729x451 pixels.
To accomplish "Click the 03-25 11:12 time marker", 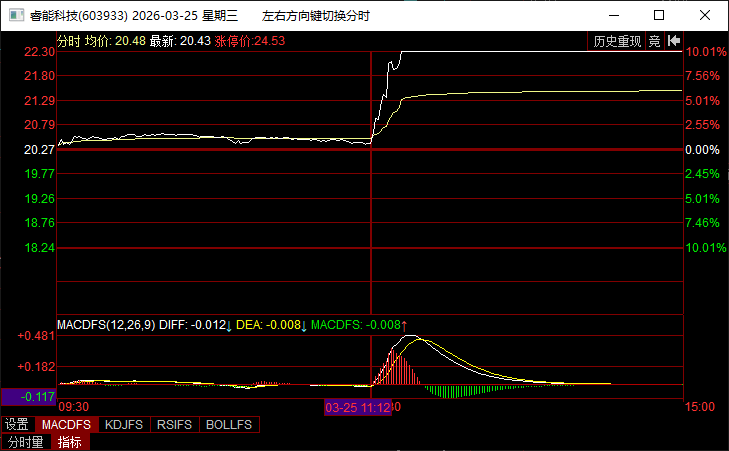I will coord(355,407).
